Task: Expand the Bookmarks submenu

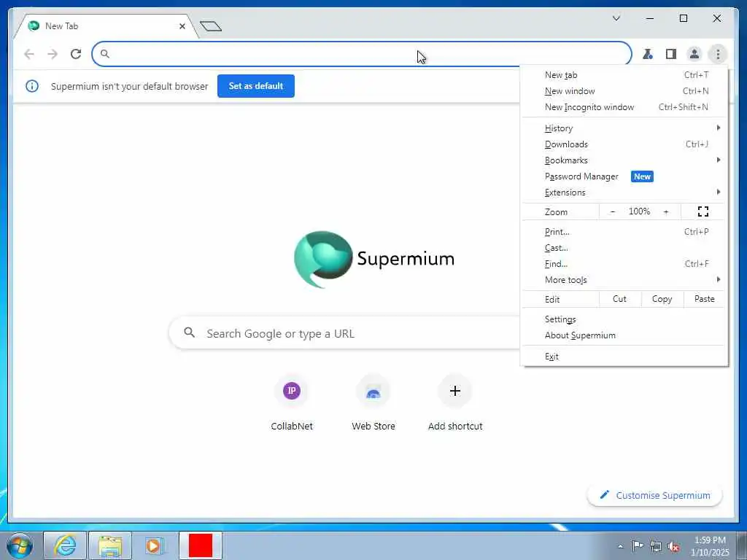Action: click(624, 160)
